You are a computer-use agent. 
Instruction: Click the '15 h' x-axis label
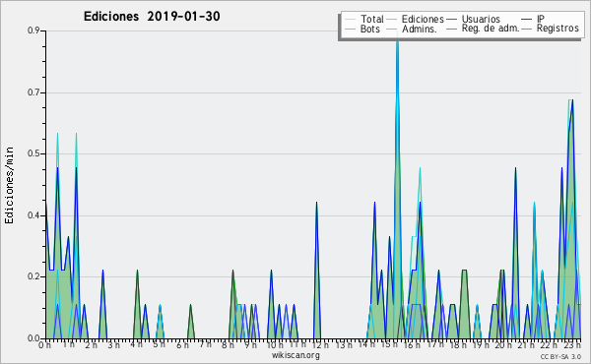click(389, 344)
